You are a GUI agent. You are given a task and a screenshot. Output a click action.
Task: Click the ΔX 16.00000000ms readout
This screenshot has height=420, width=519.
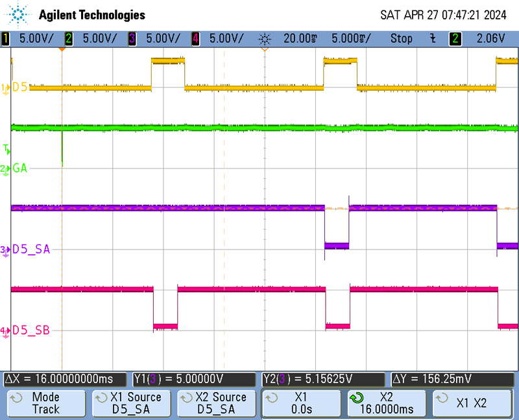point(66,379)
